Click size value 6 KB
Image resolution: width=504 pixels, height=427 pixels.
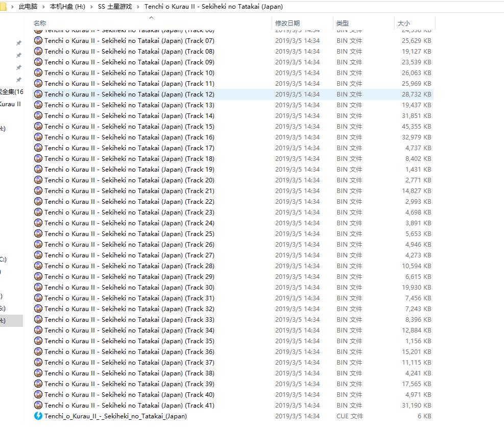click(424, 416)
